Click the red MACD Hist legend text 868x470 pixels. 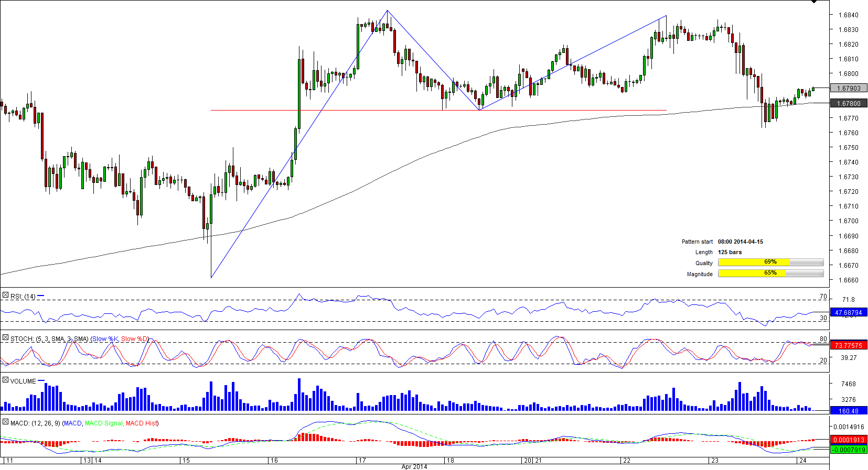142,423
